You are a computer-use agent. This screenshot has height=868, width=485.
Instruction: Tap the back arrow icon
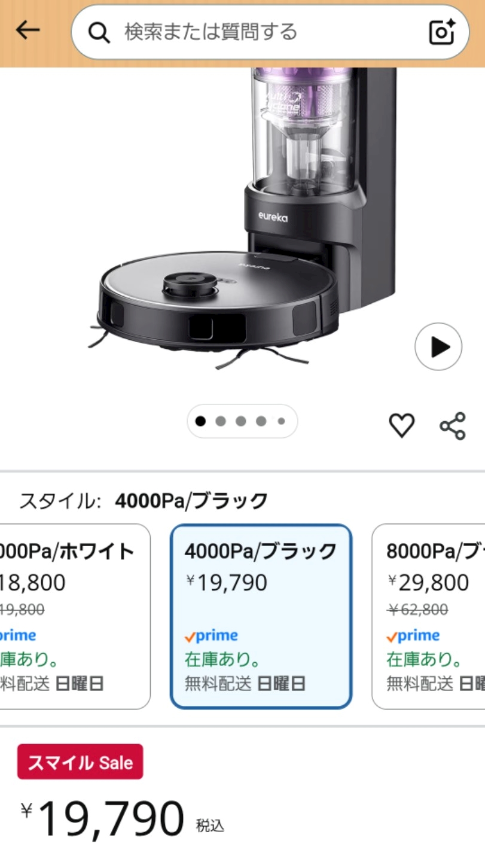pyautogui.click(x=28, y=31)
